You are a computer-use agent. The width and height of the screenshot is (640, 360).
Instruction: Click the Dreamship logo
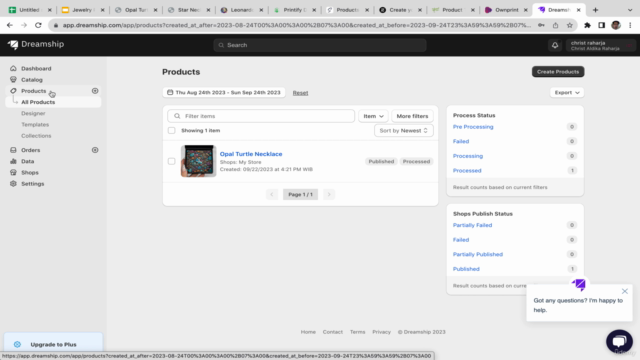pos(36,44)
